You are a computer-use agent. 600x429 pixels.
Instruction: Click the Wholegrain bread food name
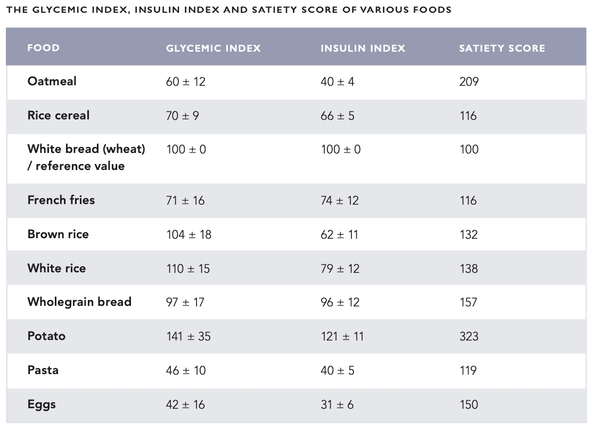click(x=79, y=302)
